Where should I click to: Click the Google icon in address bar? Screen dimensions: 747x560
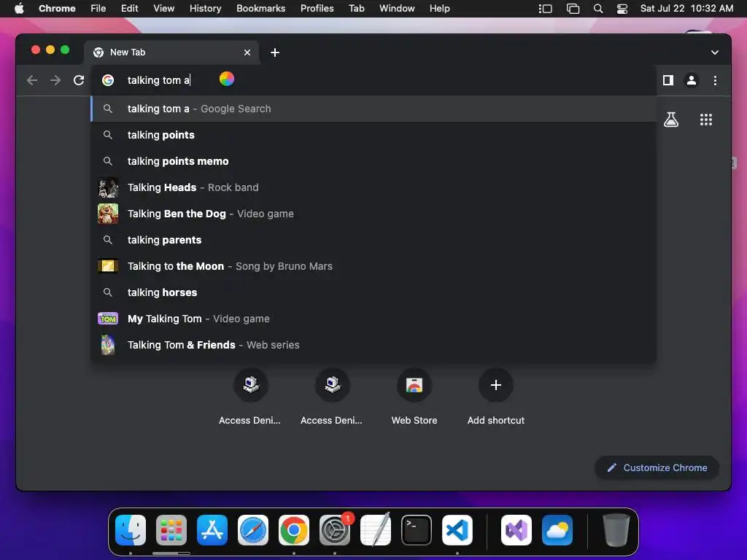point(108,80)
